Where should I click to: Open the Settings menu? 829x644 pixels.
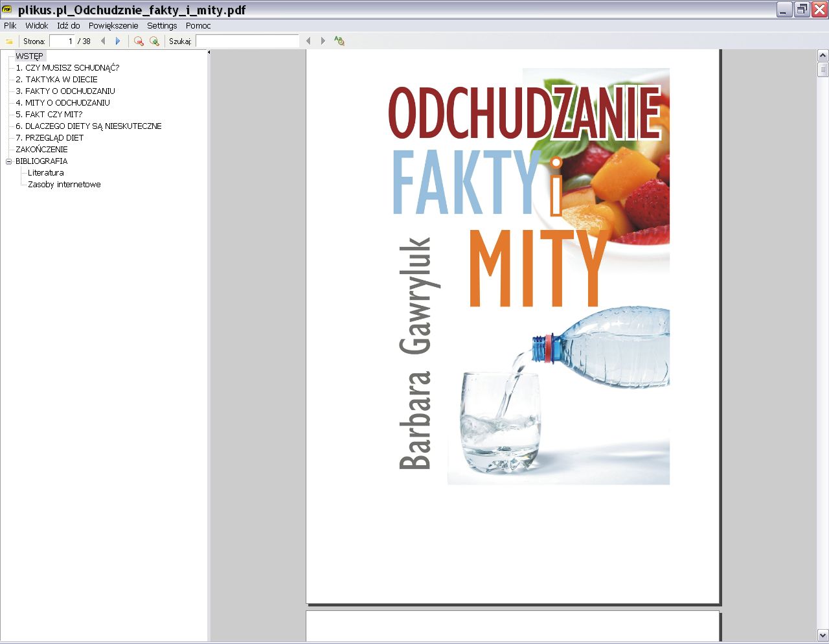[x=162, y=26]
